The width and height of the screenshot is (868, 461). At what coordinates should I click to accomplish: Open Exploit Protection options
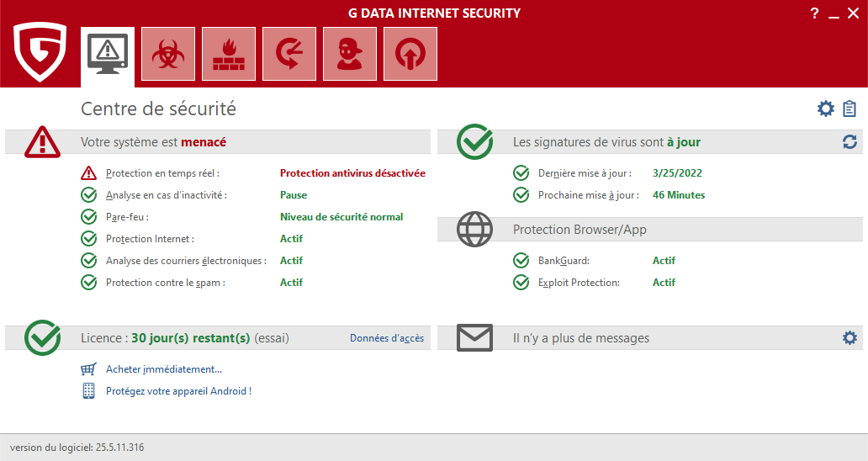click(x=579, y=283)
